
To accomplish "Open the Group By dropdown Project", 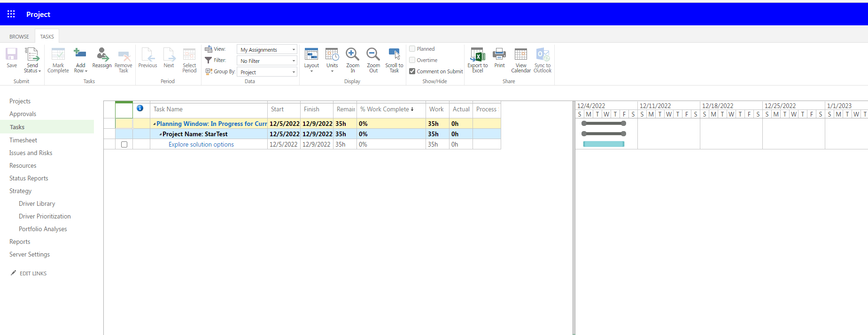I will 267,72.
